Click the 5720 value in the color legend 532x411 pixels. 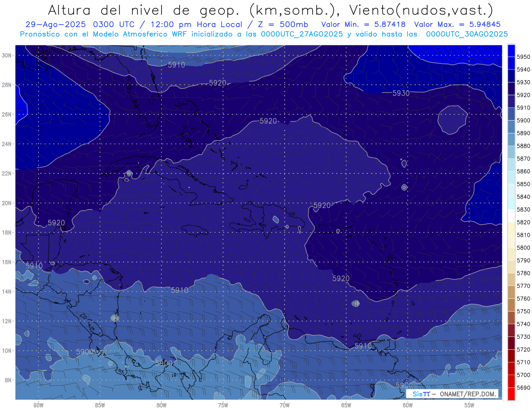pos(524,349)
